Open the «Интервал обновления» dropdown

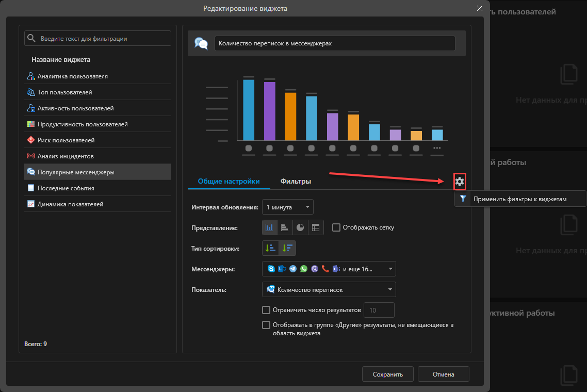tap(287, 207)
